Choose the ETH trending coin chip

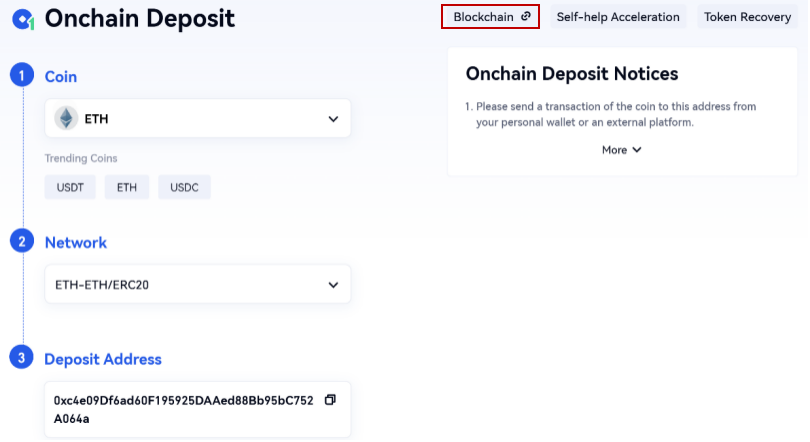click(x=127, y=187)
